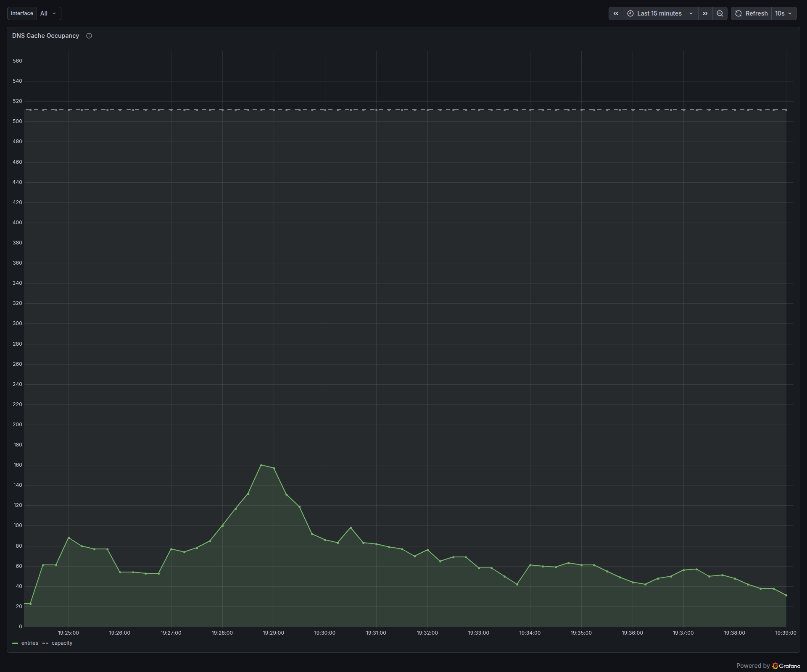Open the Interface All dropdown
Screen dimensions: 807x672
tap(47, 13)
